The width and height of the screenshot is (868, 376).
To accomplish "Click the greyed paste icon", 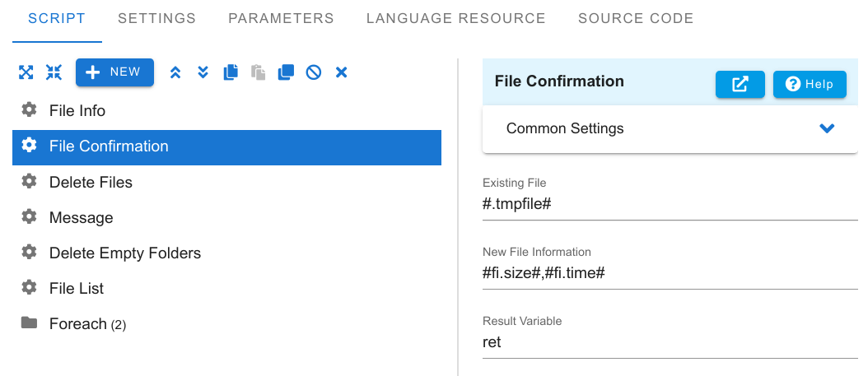I will click(259, 72).
